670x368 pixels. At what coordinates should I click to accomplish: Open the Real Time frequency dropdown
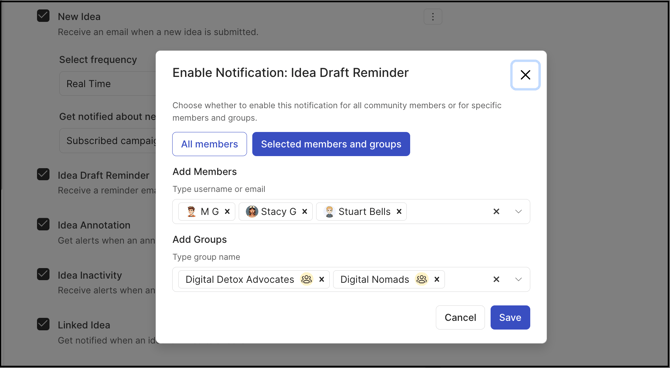(x=107, y=84)
